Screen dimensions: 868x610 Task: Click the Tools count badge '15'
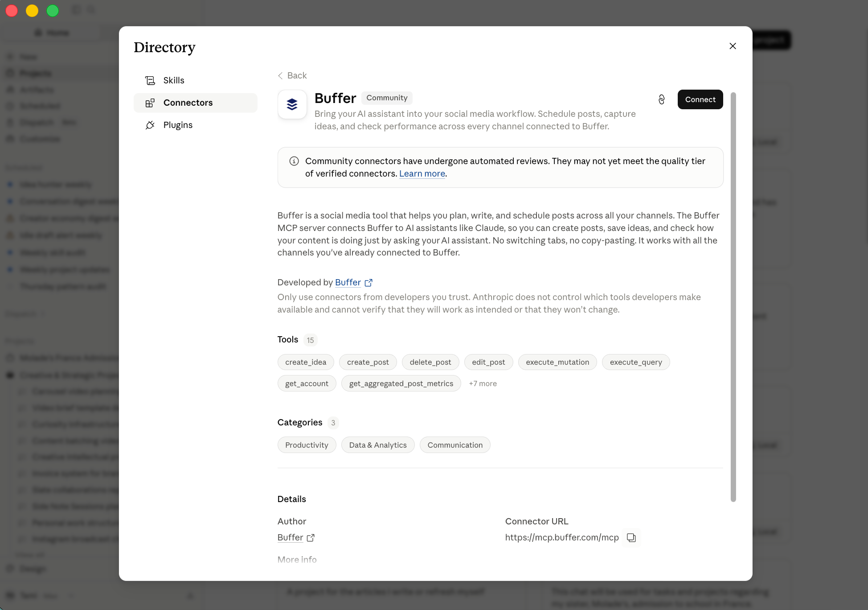(x=310, y=340)
